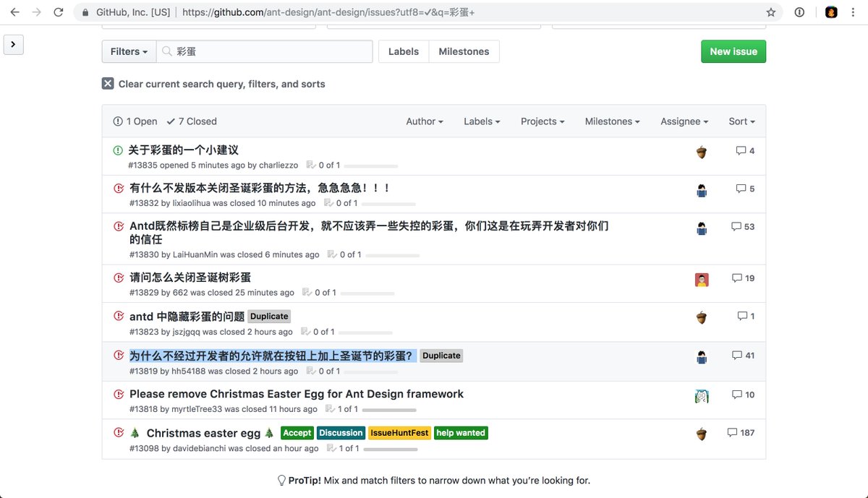868x498 pixels.
Task: Click author link LaiHuanMin
Action: (x=195, y=254)
